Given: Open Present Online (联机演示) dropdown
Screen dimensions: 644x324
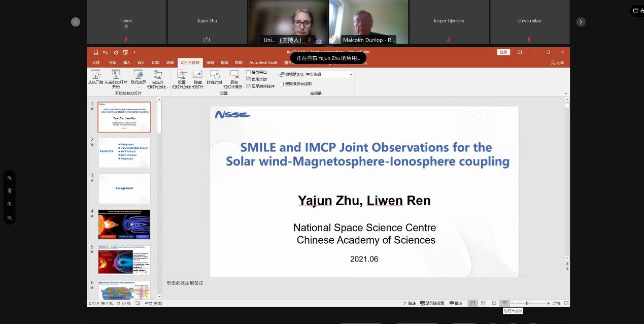Looking at the screenshot, I should click(138, 79).
